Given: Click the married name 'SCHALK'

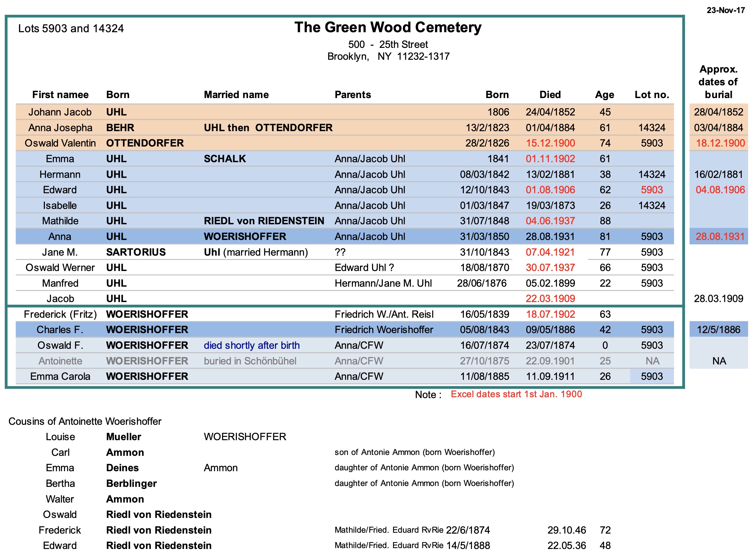Looking at the screenshot, I should (x=225, y=159).
